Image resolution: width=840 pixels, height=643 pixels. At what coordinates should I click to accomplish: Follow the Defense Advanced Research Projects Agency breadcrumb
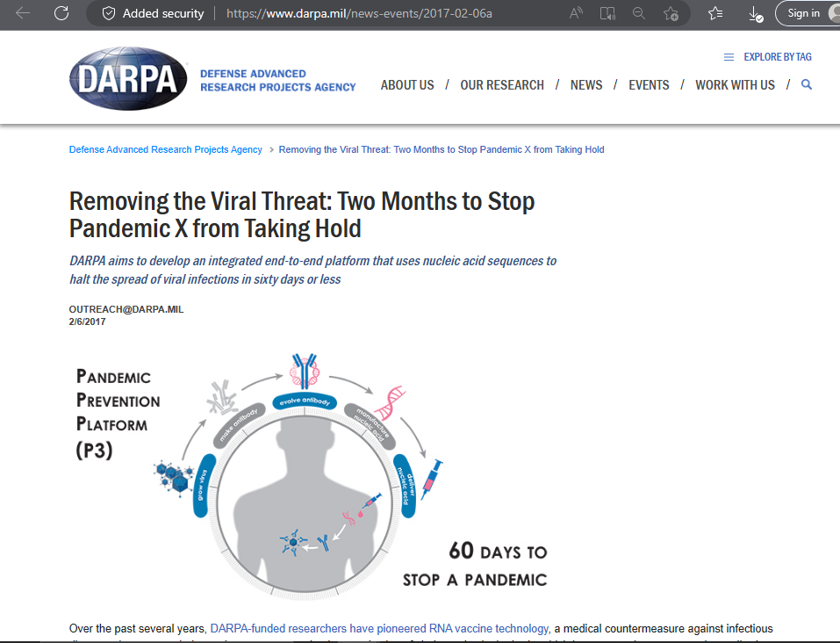pos(166,149)
